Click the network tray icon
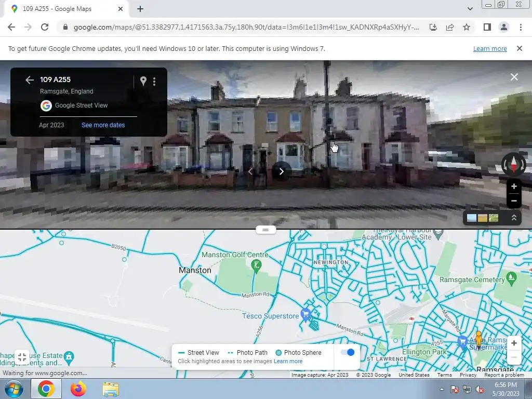The height and width of the screenshot is (399, 532). 467,390
